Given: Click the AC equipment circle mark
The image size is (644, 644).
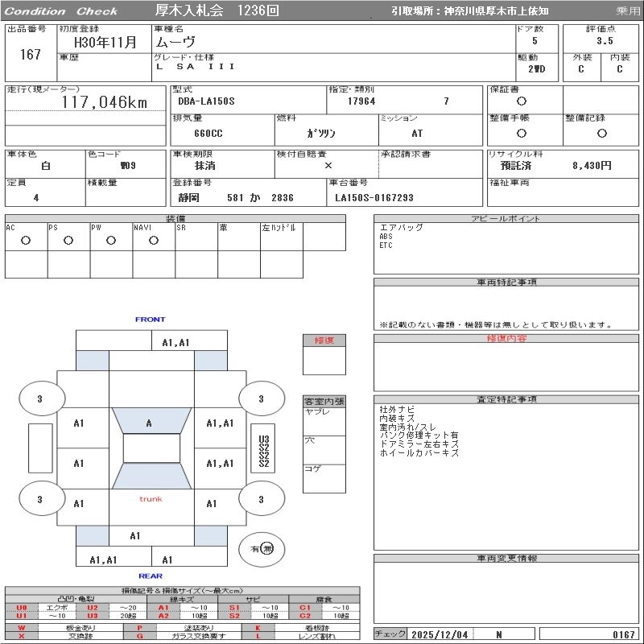Looking at the screenshot, I should click(26, 241).
